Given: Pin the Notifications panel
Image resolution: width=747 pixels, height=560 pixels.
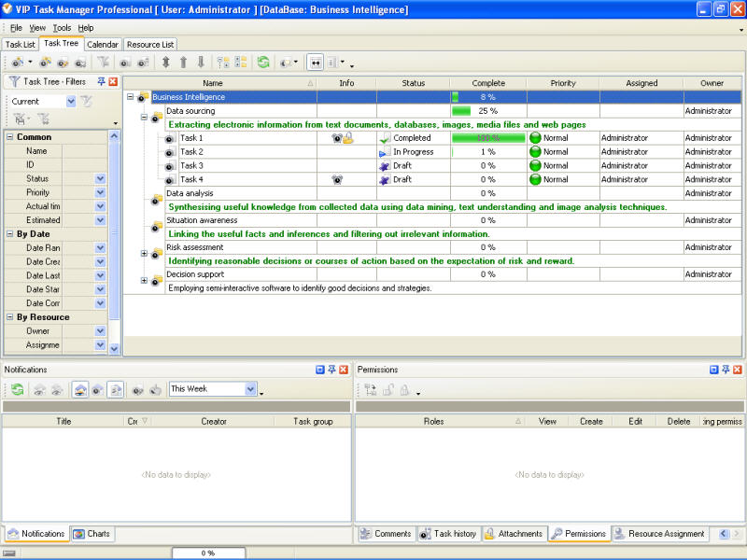Looking at the screenshot, I should [x=331, y=370].
